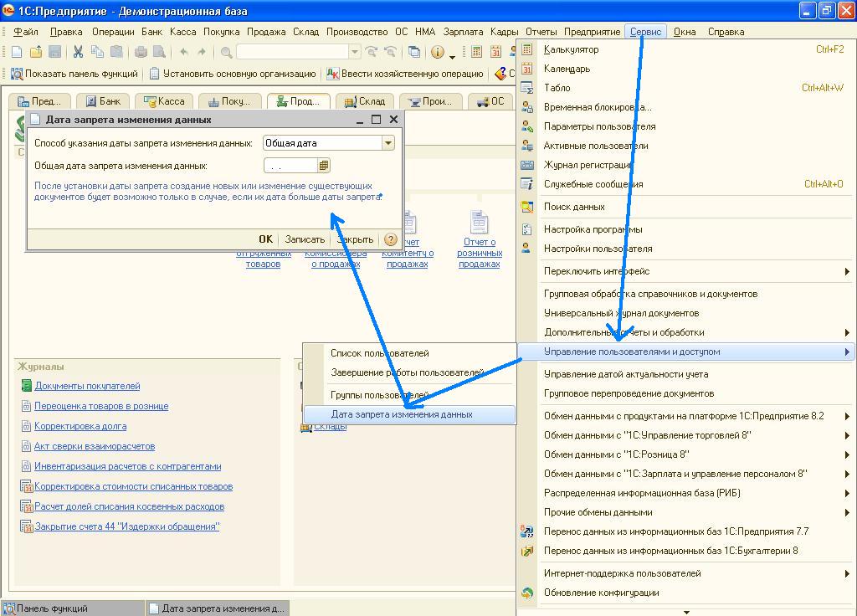This screenshot has height=616, width=857.
Task: Open Параметры пользователя menu entry
Action: pos(686,126)
